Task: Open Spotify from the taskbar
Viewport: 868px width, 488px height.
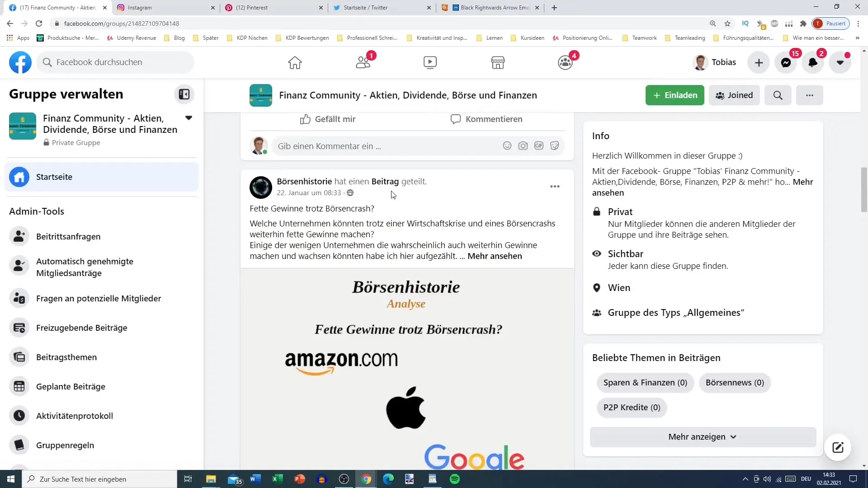Action: (455, 479)
